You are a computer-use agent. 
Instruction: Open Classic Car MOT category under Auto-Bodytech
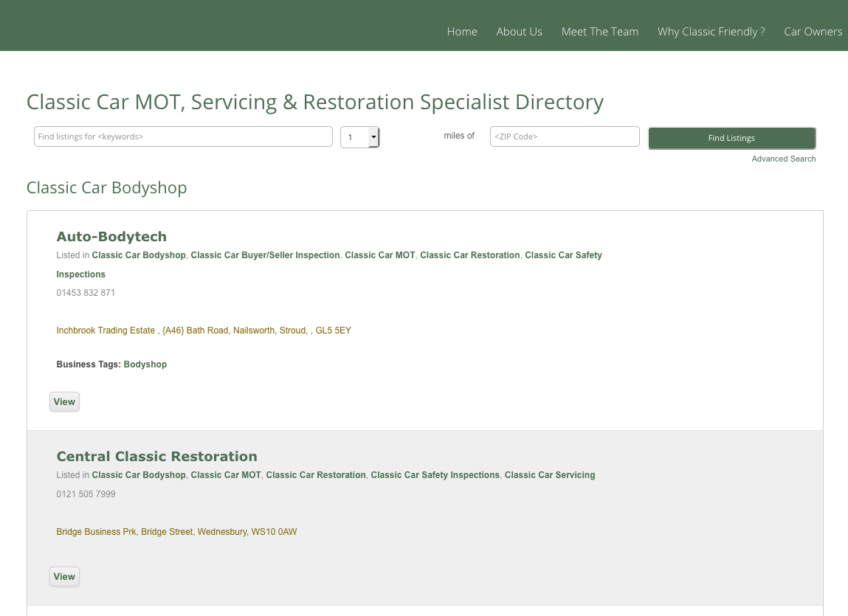click(379, 255)
